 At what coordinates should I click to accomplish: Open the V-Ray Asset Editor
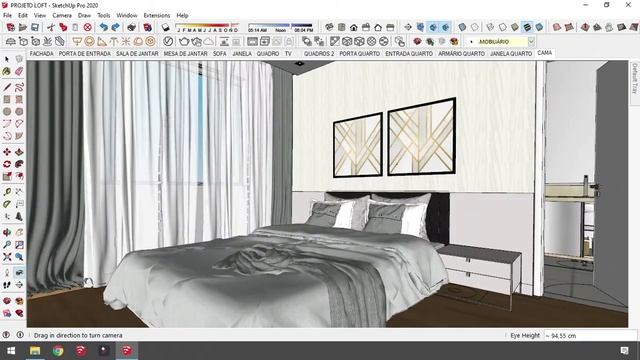coord(168,41)
